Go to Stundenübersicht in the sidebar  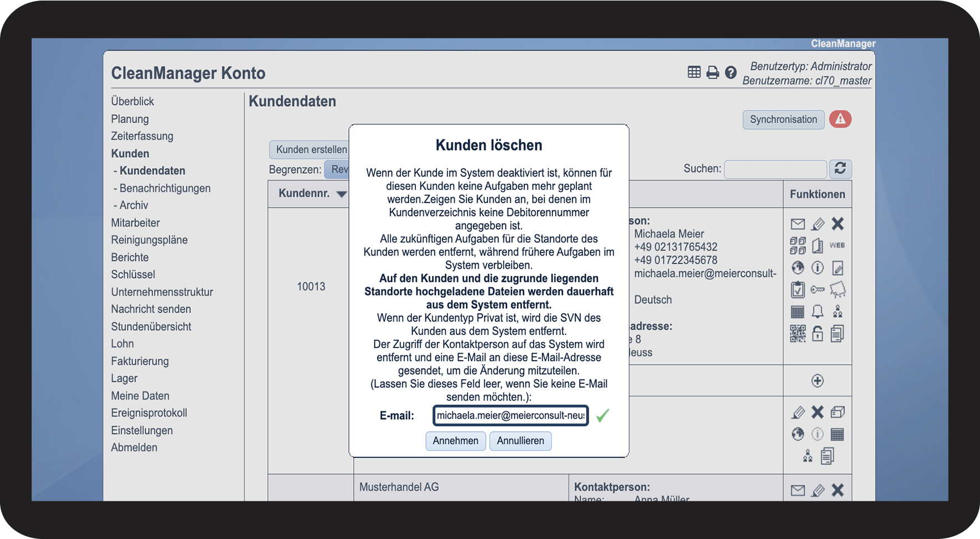pyautogui.click(x=151, y=326)
